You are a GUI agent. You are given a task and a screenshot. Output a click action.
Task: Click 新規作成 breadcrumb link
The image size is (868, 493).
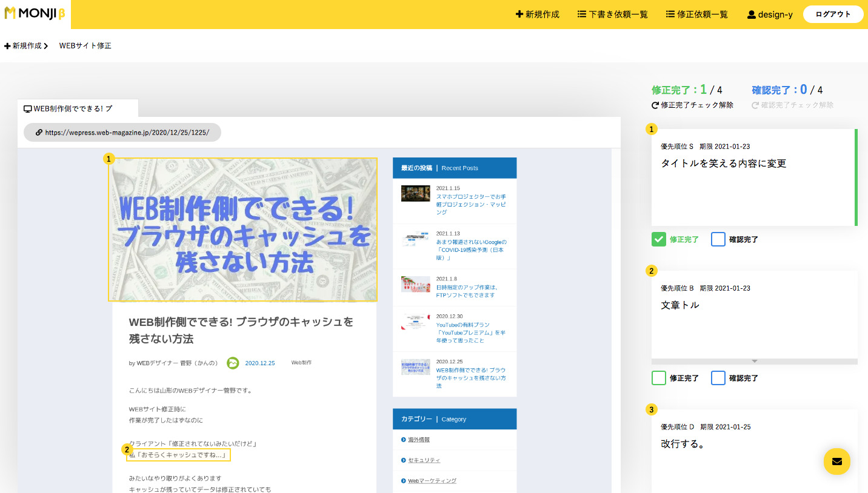tap(26, 45)
